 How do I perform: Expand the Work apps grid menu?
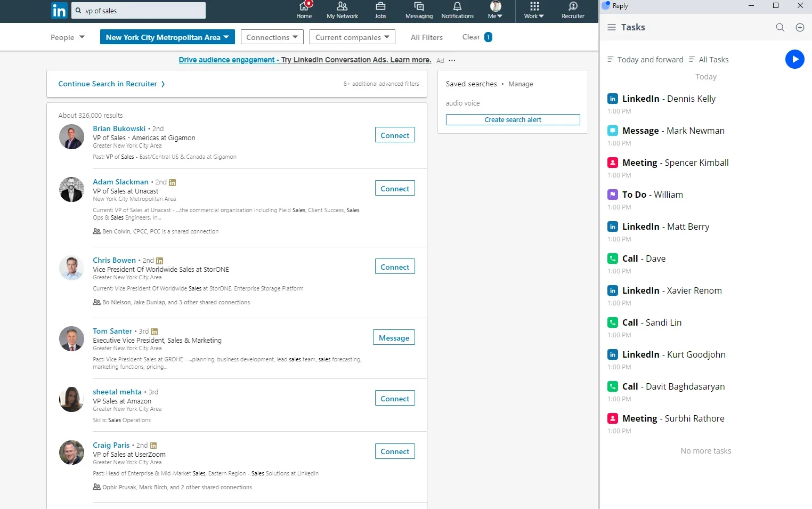(x=534, y=10)
